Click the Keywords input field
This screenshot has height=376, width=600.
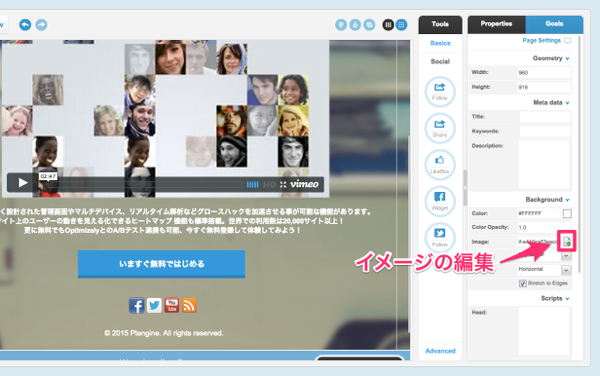point(545,131)
